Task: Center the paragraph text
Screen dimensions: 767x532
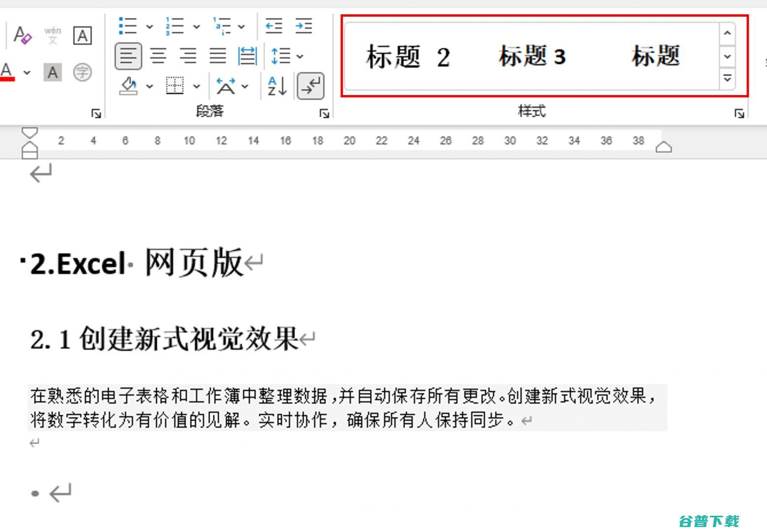Action: click(158, 56)
